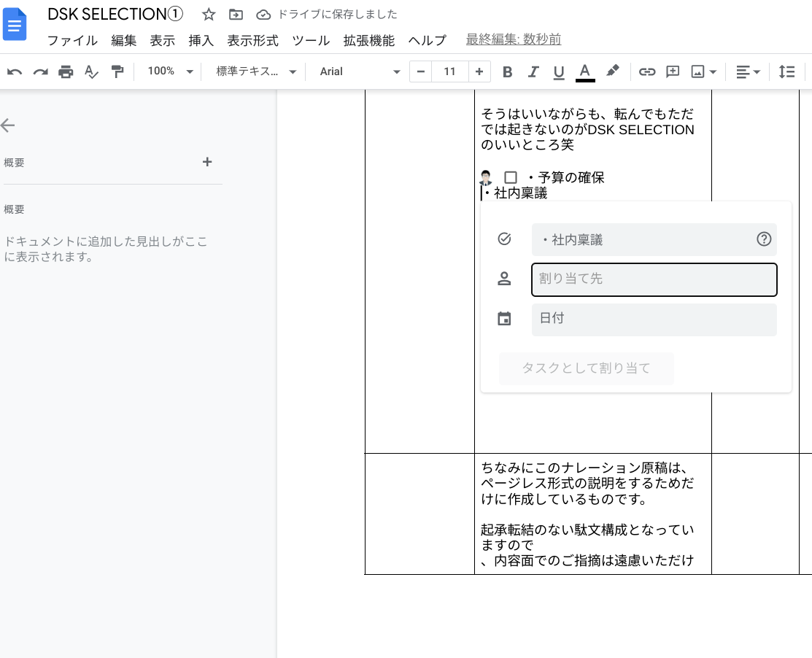This screenshot has height=658, width=812.
Task: Open the highlight color pen
Action: click(x=613, y=71)
